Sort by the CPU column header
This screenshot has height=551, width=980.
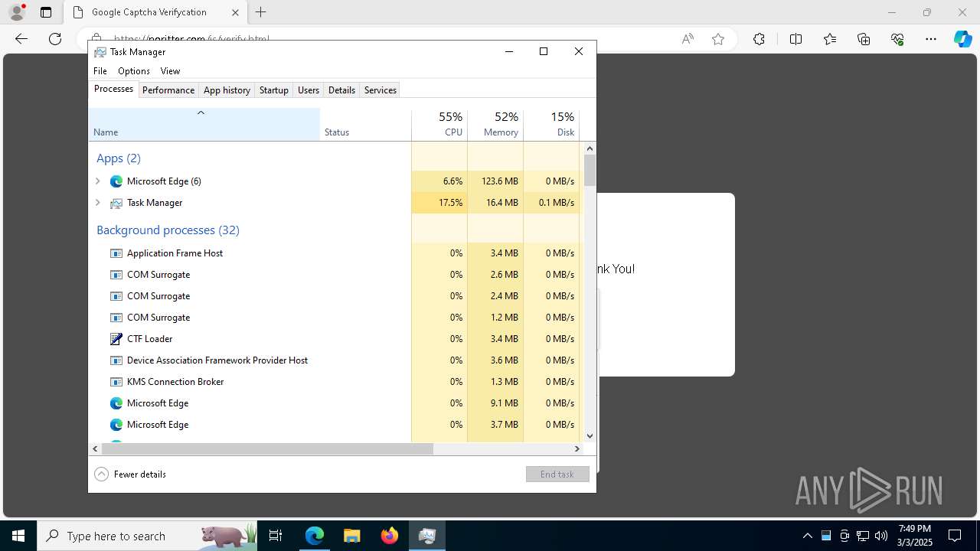439,124
